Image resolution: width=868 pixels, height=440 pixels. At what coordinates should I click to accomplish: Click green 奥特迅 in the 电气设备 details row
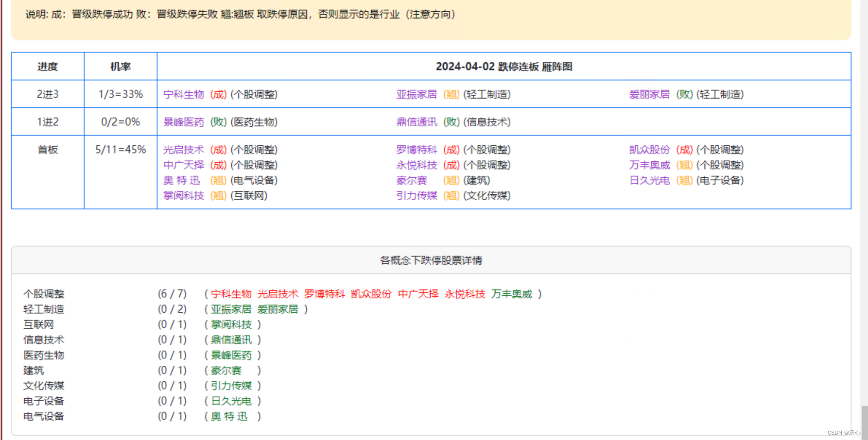(229, 416)
